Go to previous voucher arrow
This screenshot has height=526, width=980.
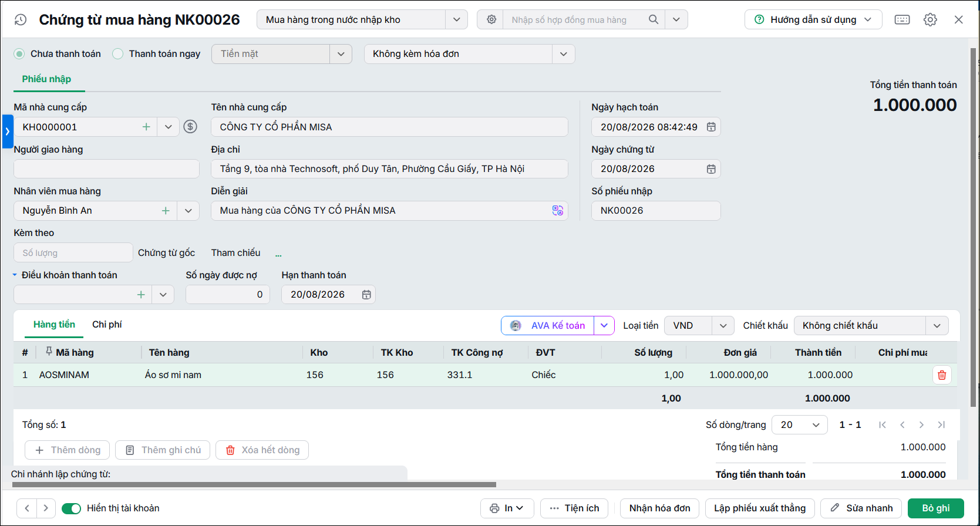[x=27, y=508]
